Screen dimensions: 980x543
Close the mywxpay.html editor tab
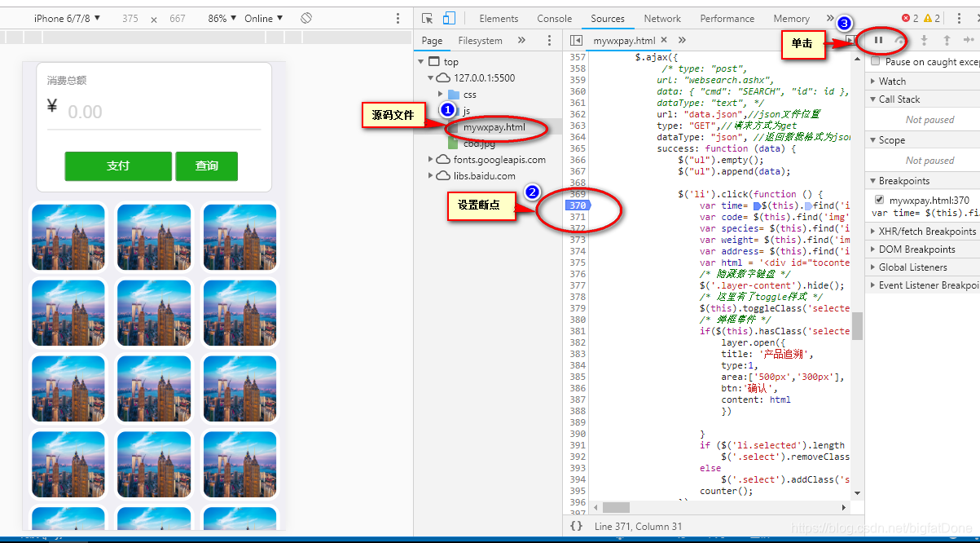click(664, 40)
